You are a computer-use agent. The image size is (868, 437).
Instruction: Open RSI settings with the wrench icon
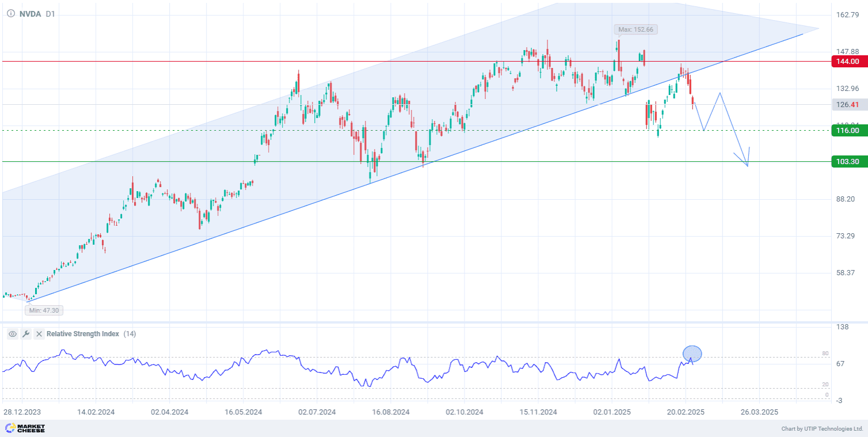(x=26, y=334)
